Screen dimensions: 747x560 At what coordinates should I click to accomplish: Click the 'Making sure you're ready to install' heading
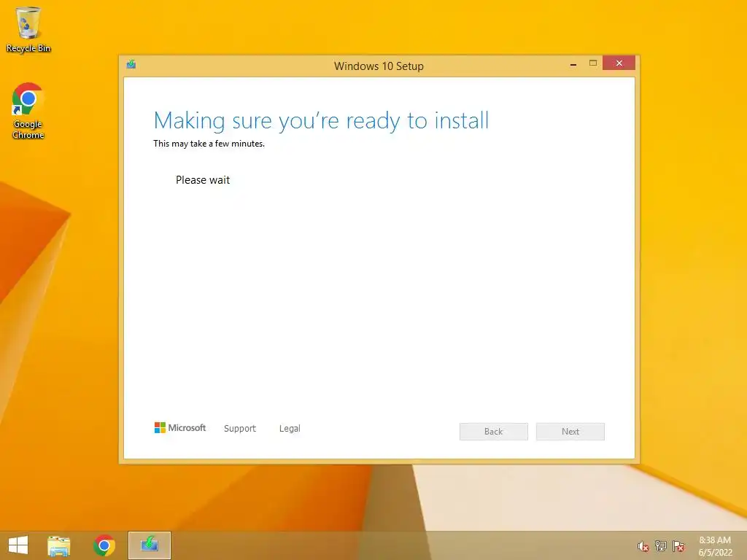321,120
